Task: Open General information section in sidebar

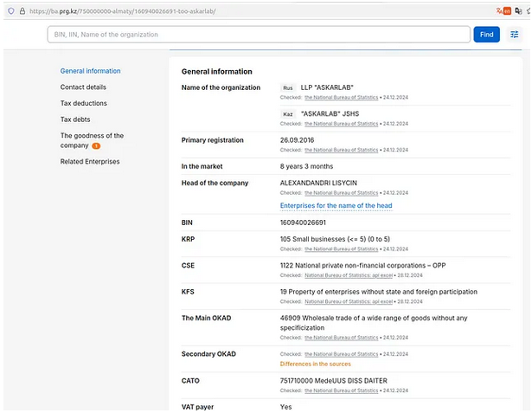Action: tap(90, 71)
